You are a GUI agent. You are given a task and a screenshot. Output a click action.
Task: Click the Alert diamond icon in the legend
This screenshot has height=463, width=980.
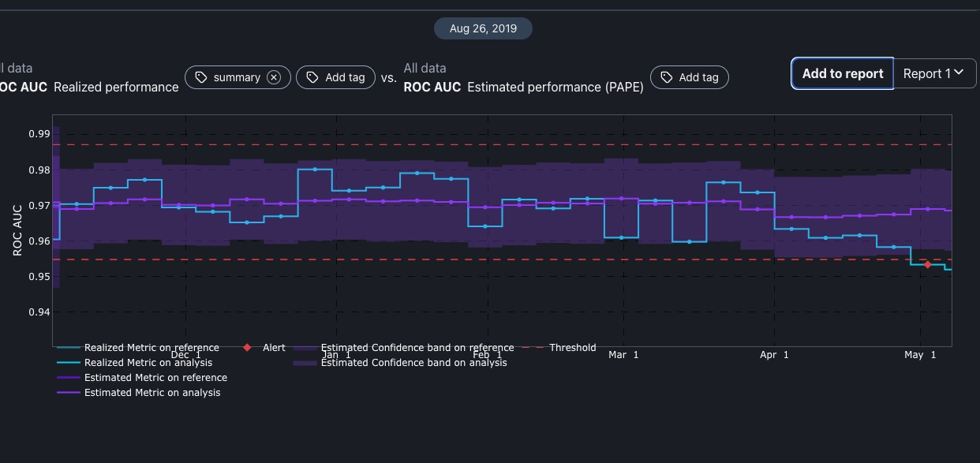(x=247, y=348)
